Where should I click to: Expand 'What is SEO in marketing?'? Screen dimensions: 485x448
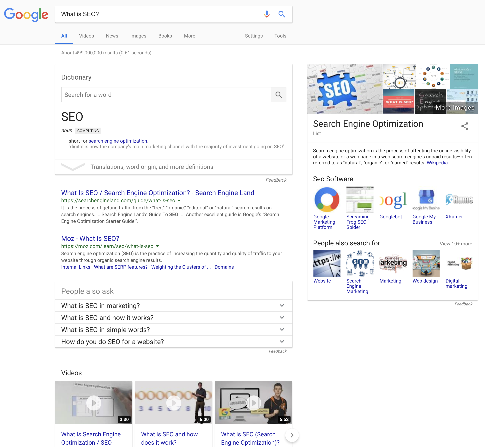[174, 306]
